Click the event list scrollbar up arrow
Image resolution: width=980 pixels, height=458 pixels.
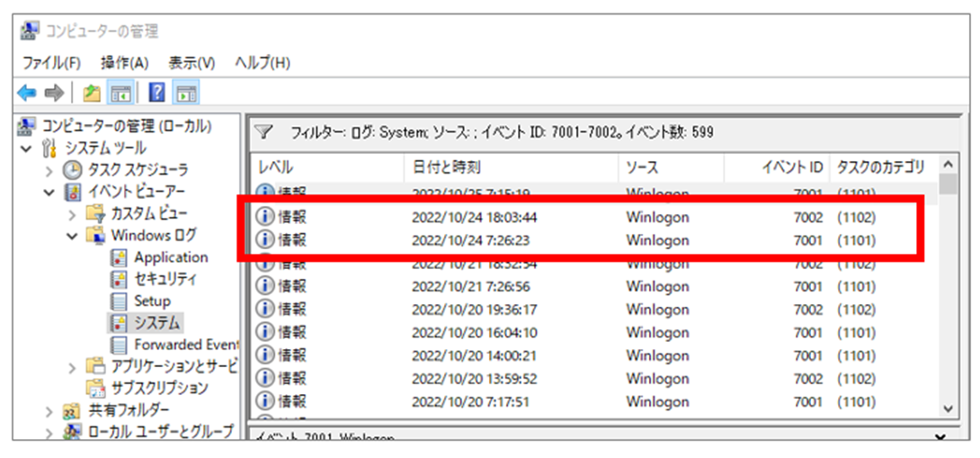(949, 165)
